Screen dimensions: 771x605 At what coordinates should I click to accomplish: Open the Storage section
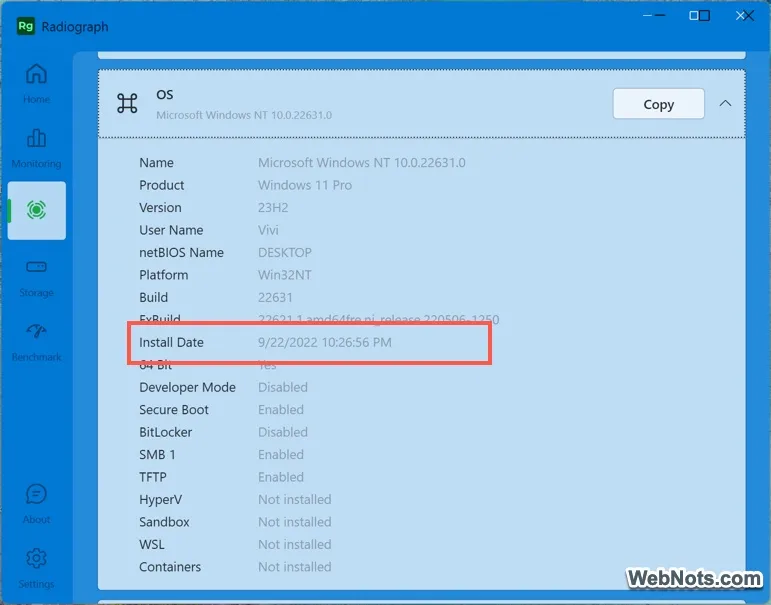[x=36, y=279]
